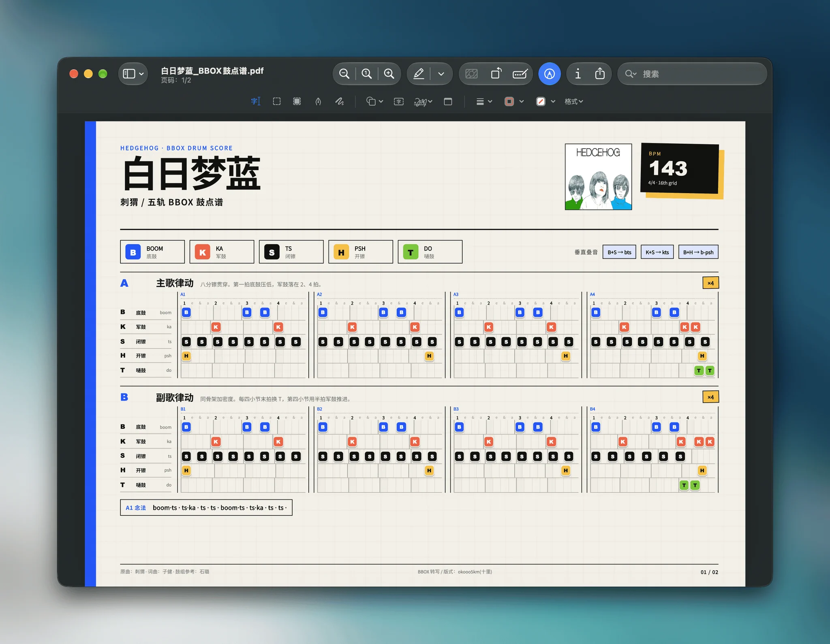Open the 格式 text format menu
830x644 pixels.
[573, 101]
